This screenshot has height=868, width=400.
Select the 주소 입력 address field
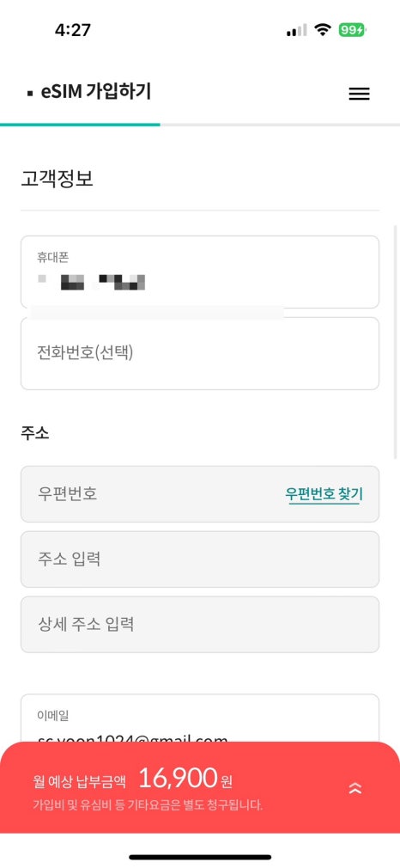tap(200, 559)
